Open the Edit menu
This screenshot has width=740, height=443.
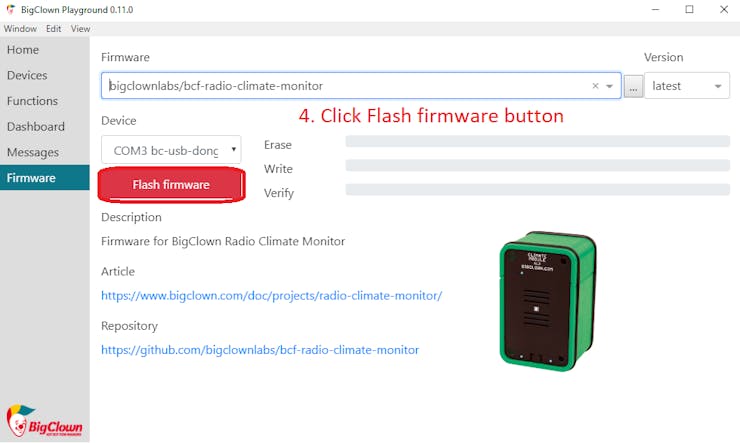coord(53,29)
